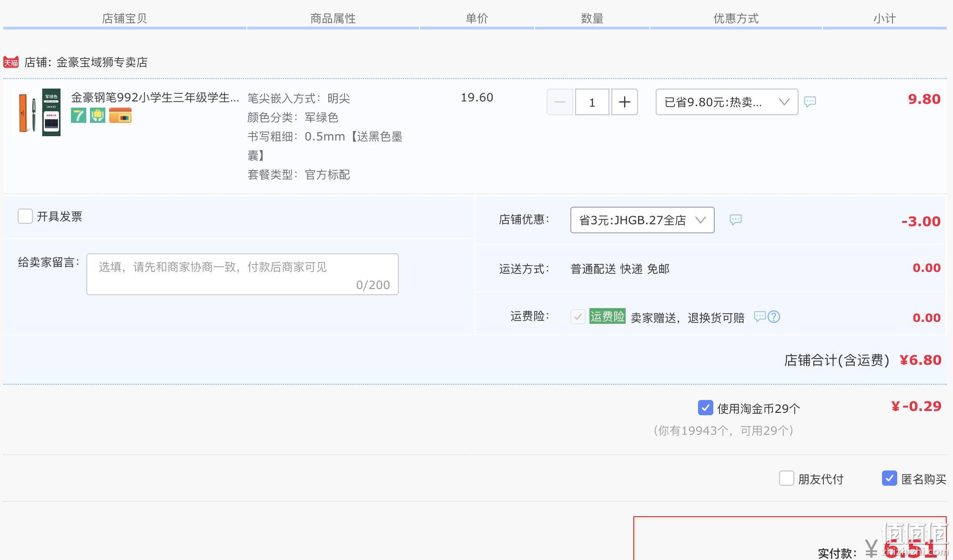Uncheck 使用淘金币29个 checkbox
953x560 pixels.
(706, 408)
